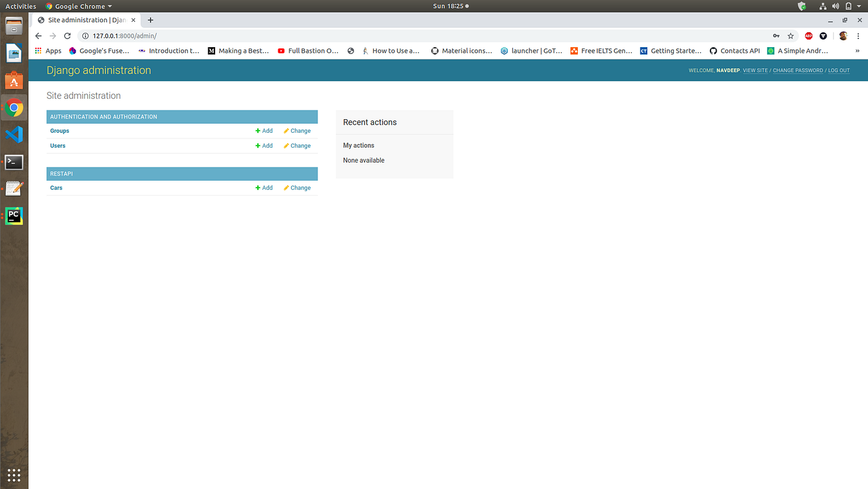Open the system status menu arrow
Viewport: 868px width, 489px height.
point(860,6)
